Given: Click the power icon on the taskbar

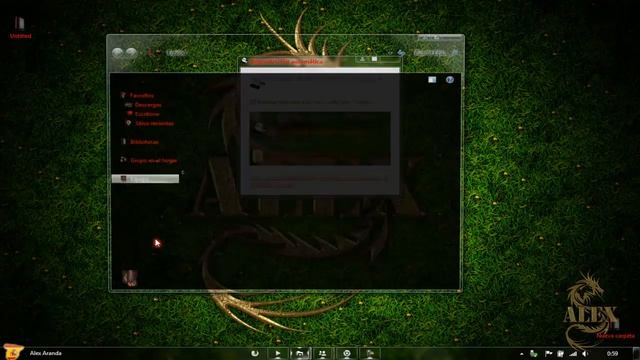Looking at the screenshot, I should (255, 353).
